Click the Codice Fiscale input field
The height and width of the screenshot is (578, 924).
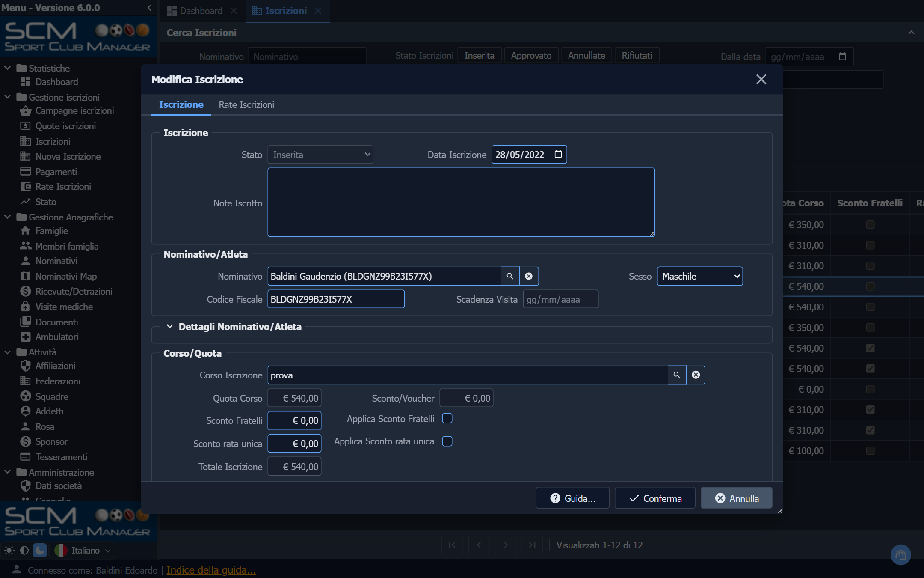click(336, 299)
